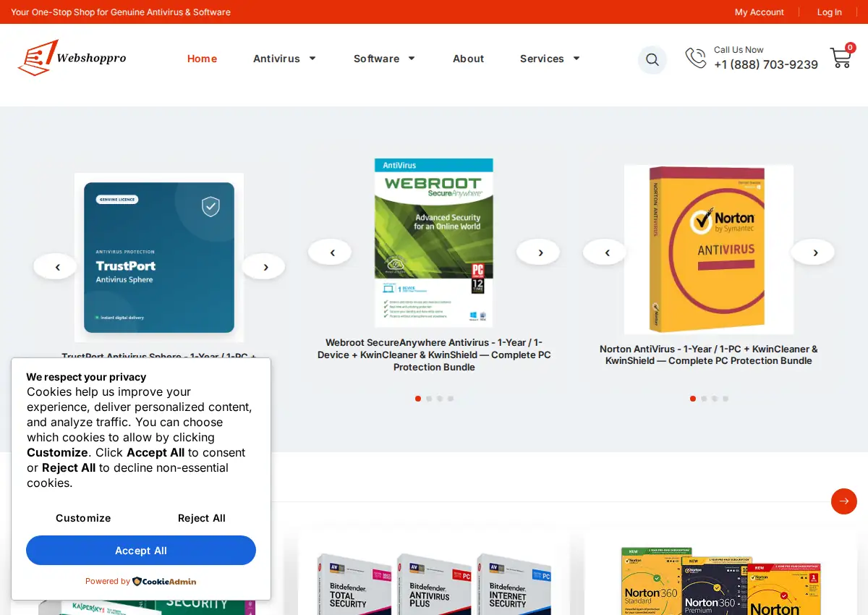Image resolution: width=868 pixels, height=615 pixels.
Task: Open Norton AntiVirus bundle product title
Action: 709,355
